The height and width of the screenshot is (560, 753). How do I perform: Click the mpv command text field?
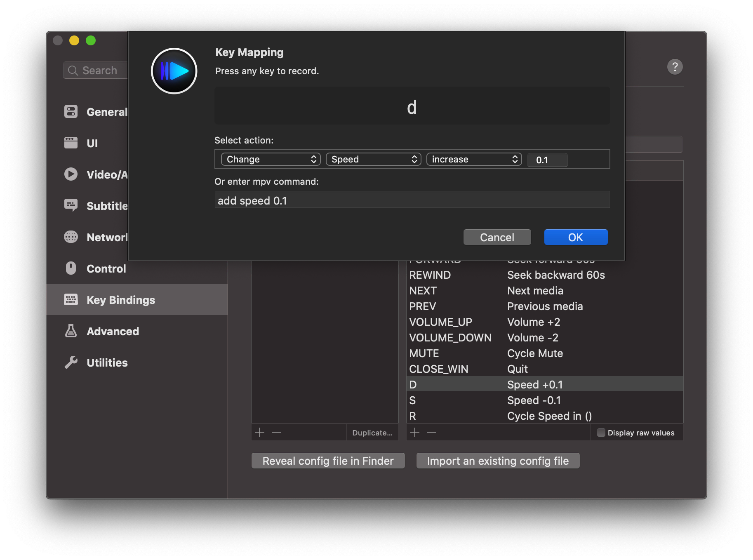412,200
